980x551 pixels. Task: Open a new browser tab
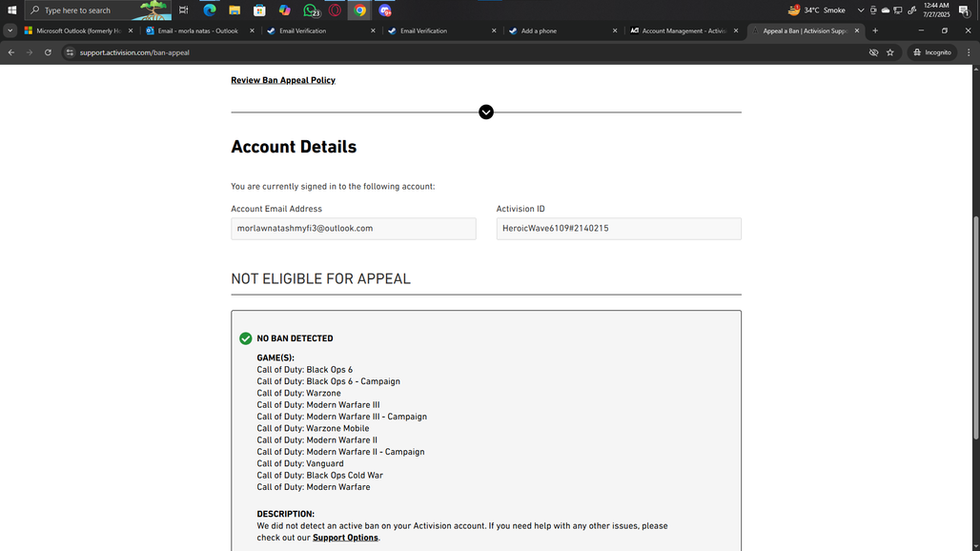[x=875, y=31]
